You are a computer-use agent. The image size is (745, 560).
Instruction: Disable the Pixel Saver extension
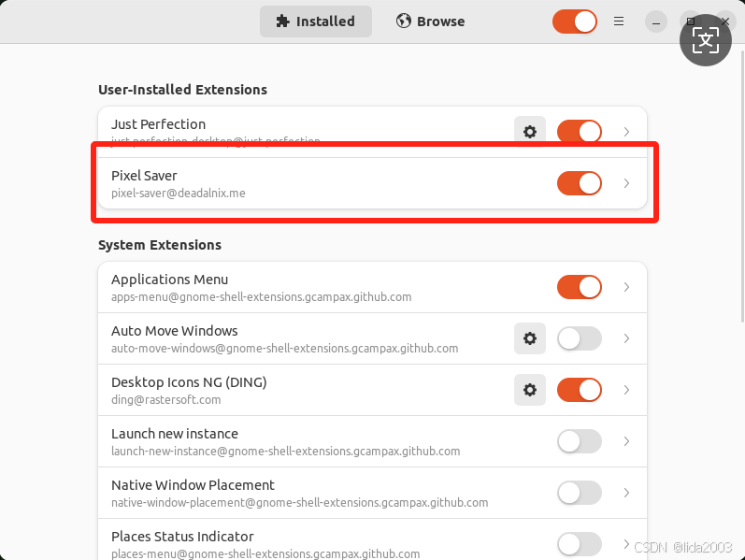[x=580, y=183]
